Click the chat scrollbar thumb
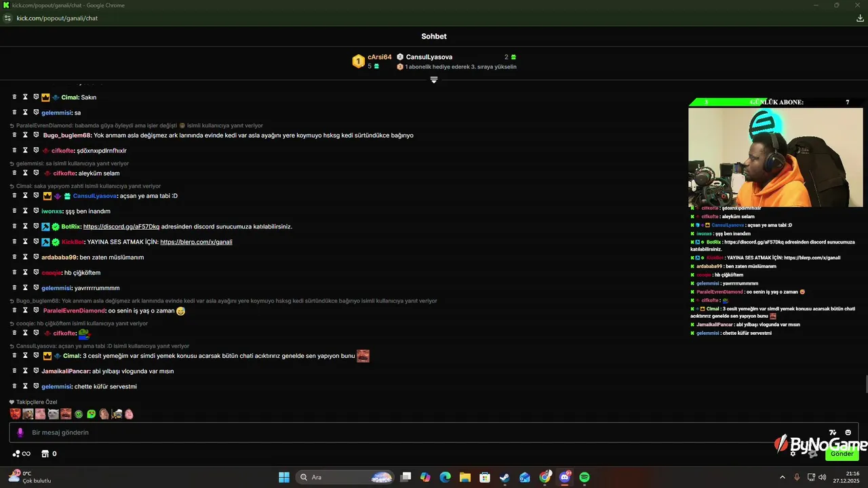The image size is (868, 488). pyautogui.click(x=866, y=384)
